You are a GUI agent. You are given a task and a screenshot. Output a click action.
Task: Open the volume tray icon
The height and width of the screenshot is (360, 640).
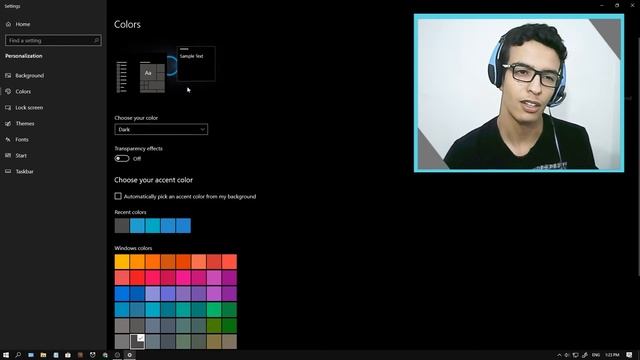coord(567,355)
